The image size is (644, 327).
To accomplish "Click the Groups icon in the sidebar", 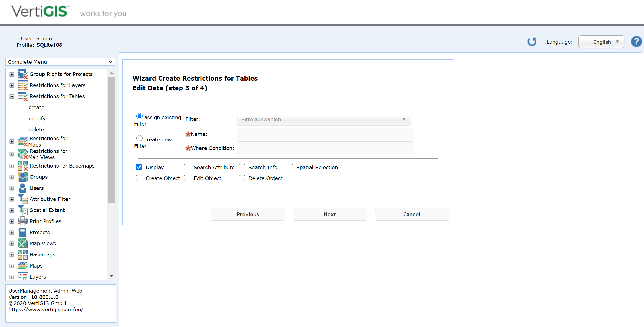I will pos(22,177).
